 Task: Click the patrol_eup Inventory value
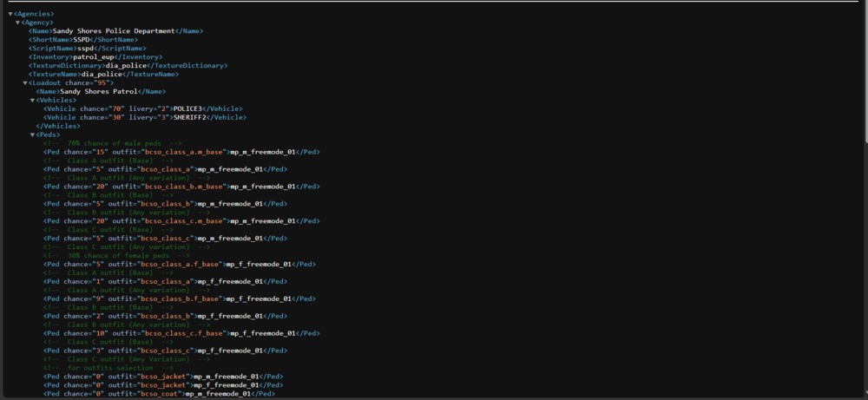click(x=94, y=57)
